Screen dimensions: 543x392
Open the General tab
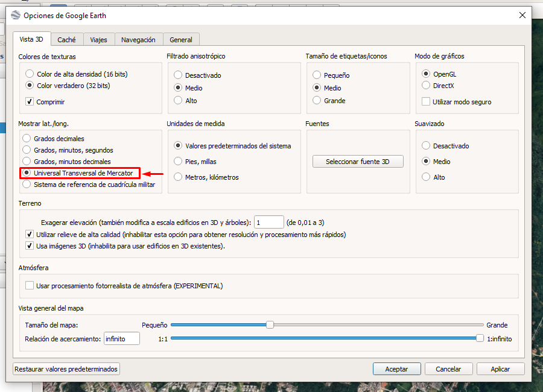pos(181,40)
